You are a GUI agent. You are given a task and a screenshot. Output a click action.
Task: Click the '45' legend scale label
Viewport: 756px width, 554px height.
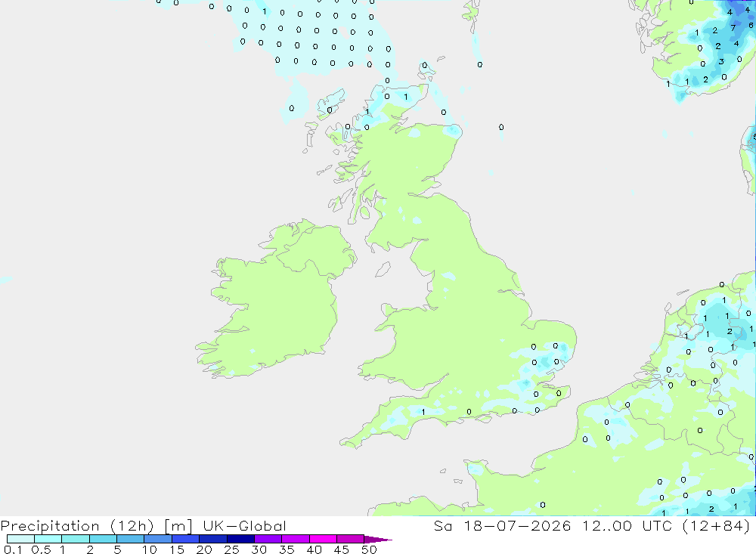[x=342, y=549]
